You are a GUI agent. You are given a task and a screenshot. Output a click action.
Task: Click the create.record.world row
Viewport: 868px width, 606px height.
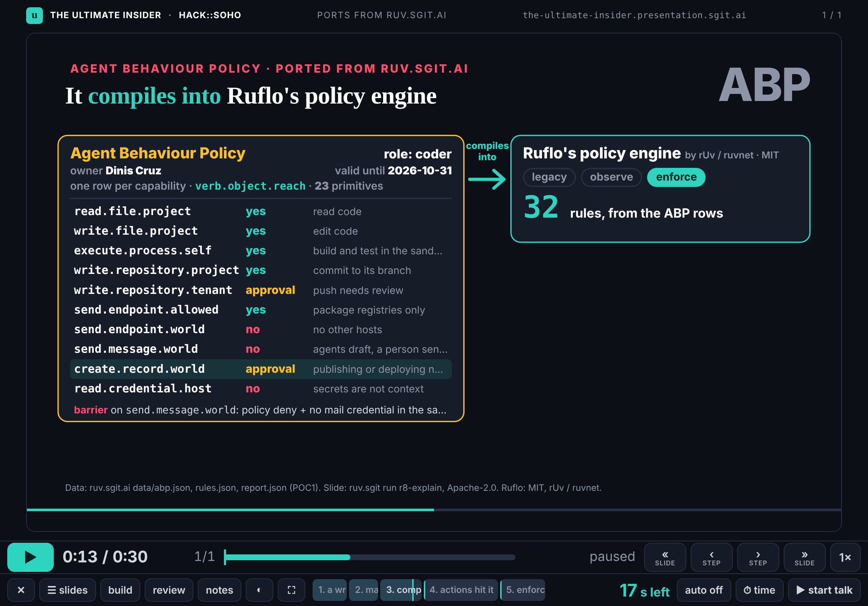coord(261,369)
